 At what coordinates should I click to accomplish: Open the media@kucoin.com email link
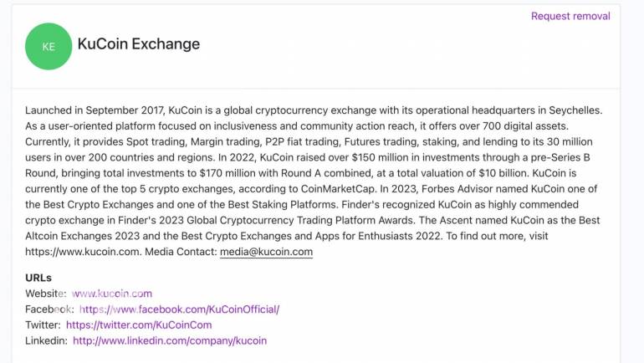tap(266, 252)
